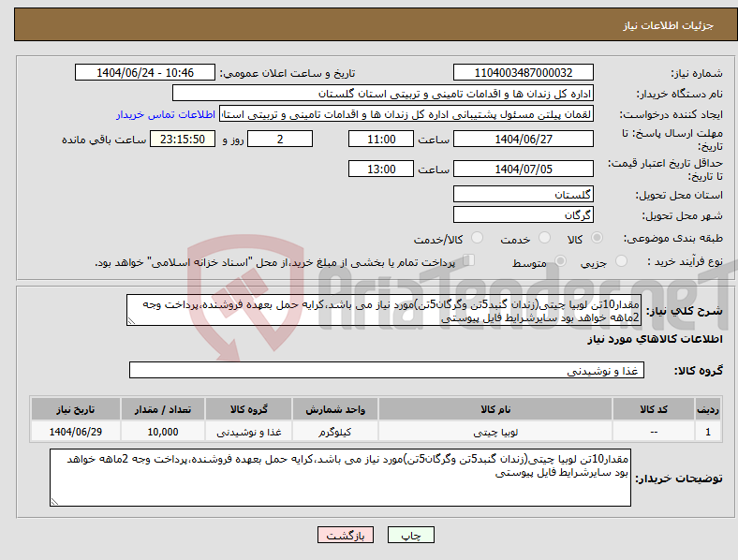Screen dimensions: 738x560
Task: Click the واحد شمارش column header
Action: click(x=335, y=409)
